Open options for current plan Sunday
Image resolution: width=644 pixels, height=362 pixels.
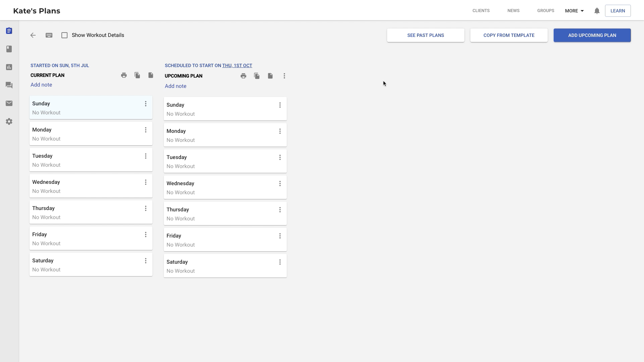[146, 104]
